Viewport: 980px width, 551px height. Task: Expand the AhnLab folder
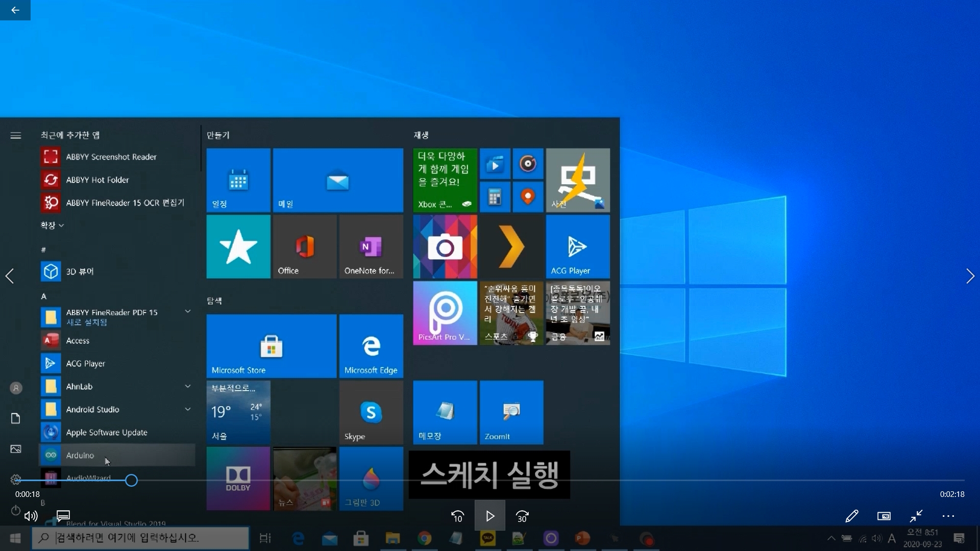tap(188, 386)
